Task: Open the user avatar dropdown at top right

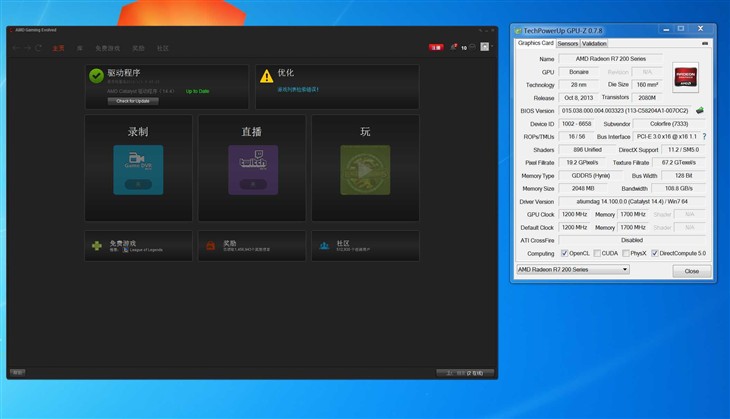Action: 485,47
